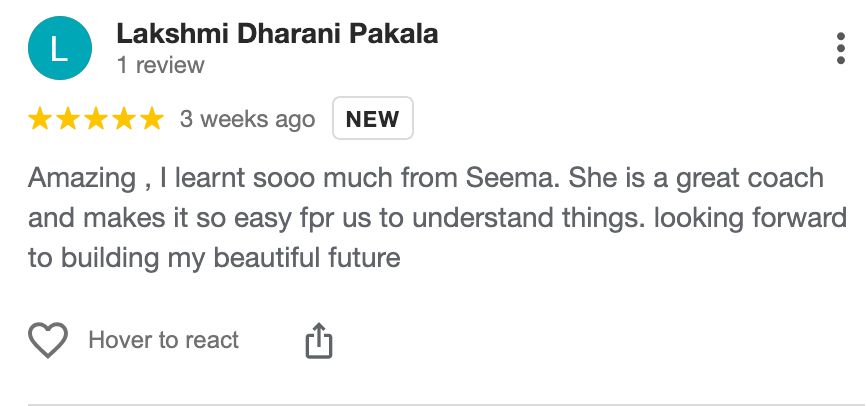
Task: Click the "1 review" count text
Action: (160, 66)
